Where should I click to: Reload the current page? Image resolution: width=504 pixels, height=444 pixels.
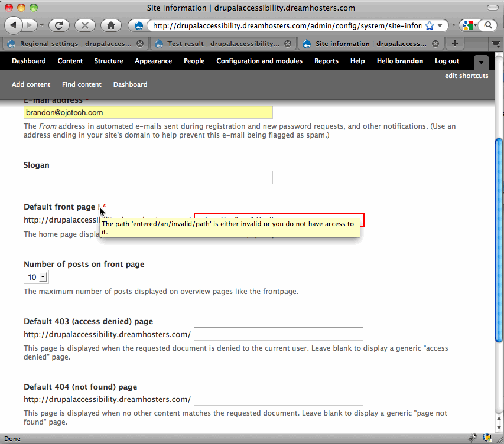click(58, 25)
